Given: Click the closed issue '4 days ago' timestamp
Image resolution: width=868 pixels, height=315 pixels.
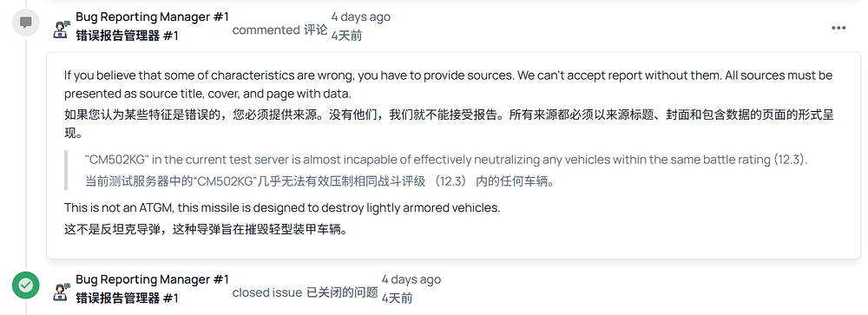Looking at the screenshot, I should coord(411,279).
